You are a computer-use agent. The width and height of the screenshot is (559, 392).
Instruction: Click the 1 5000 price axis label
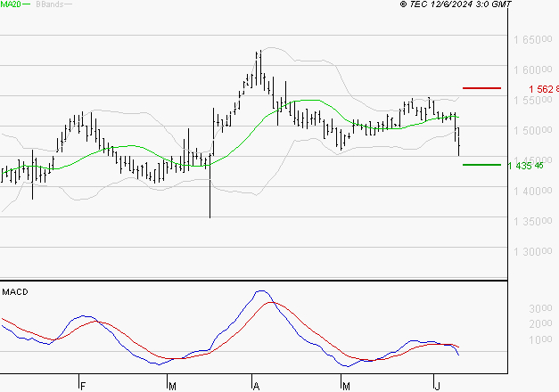click(x=533, y=130)
